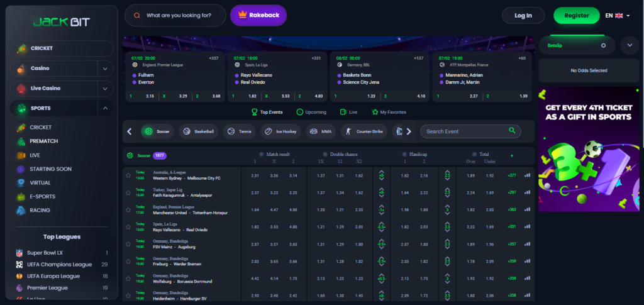Screen dimensions: 644x305
Task: Open the EN language dropdown
Action: coord(617,16)
